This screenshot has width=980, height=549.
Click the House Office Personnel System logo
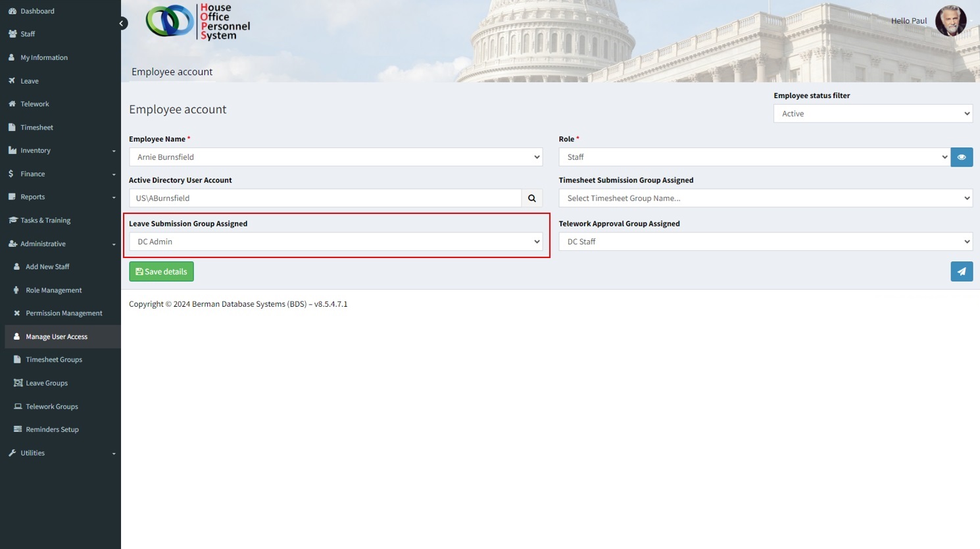pyautogui.click(x=198, y=22)
